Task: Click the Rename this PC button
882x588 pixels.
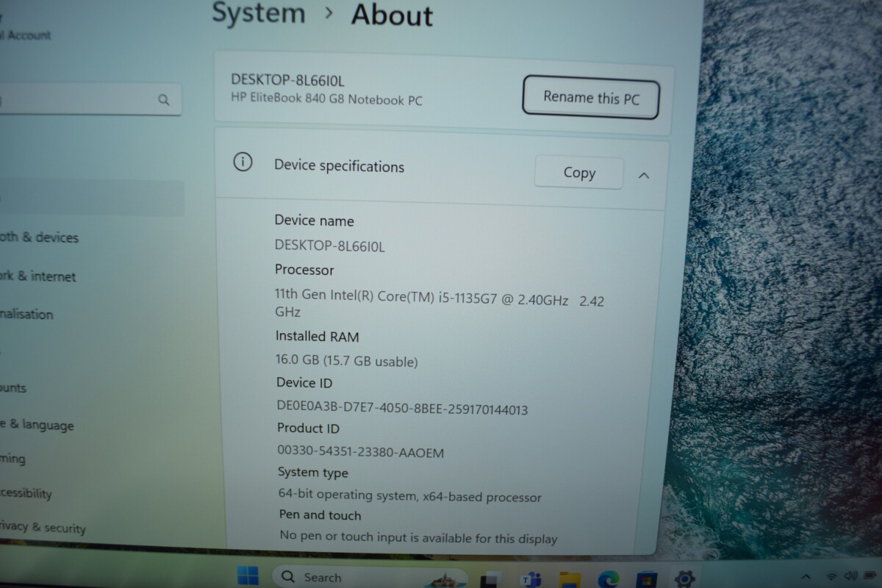Action: coord(591,97)
